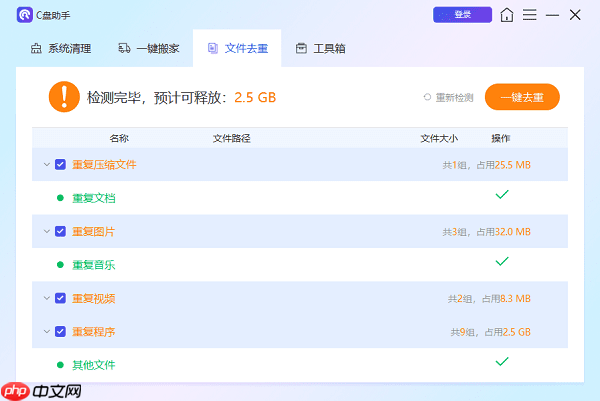Click the 2.5 GB releasable space text
Image resolution: width=600 pixels, height=401 pixels.
point(255,98)
